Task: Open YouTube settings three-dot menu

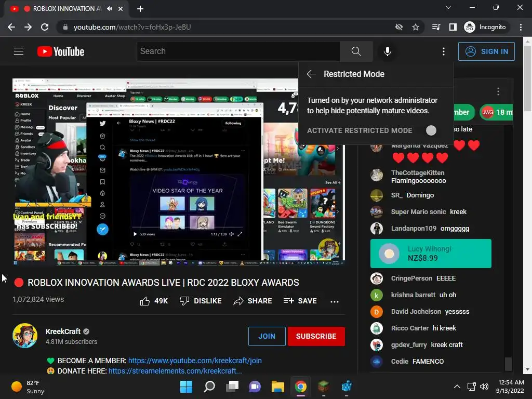Action: point(443,51)
